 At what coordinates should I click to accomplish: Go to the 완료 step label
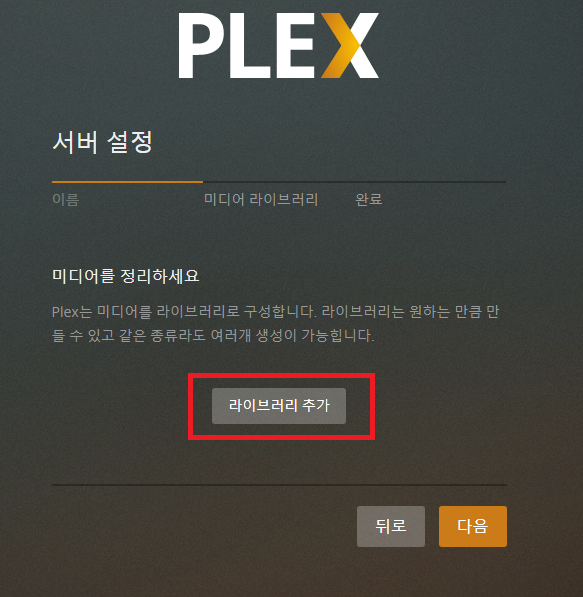click(x=369, y=200)
